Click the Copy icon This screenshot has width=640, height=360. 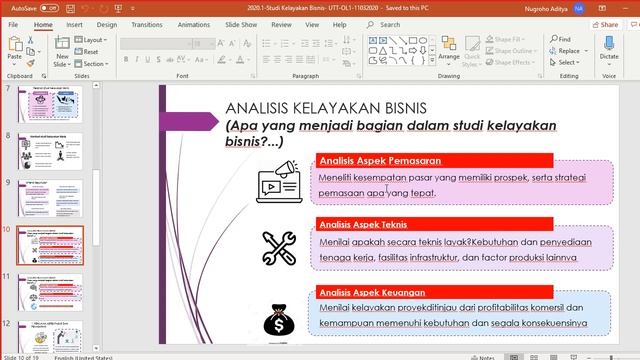click(30, 51)
